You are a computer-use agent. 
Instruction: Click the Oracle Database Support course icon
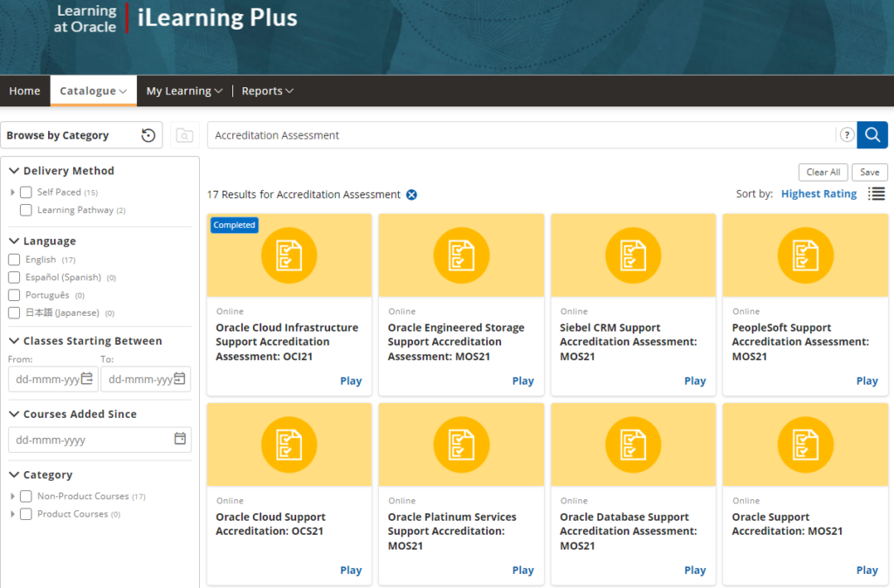[x=633, y=444]
